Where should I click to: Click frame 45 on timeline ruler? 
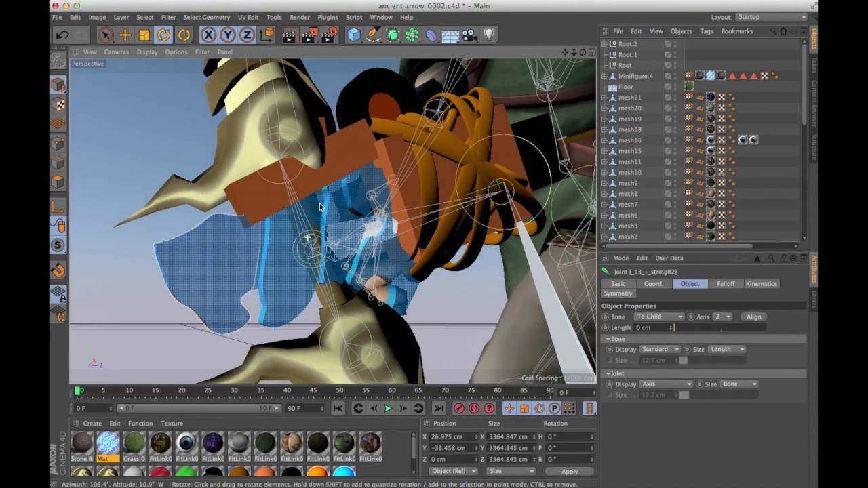coord(313,391)
